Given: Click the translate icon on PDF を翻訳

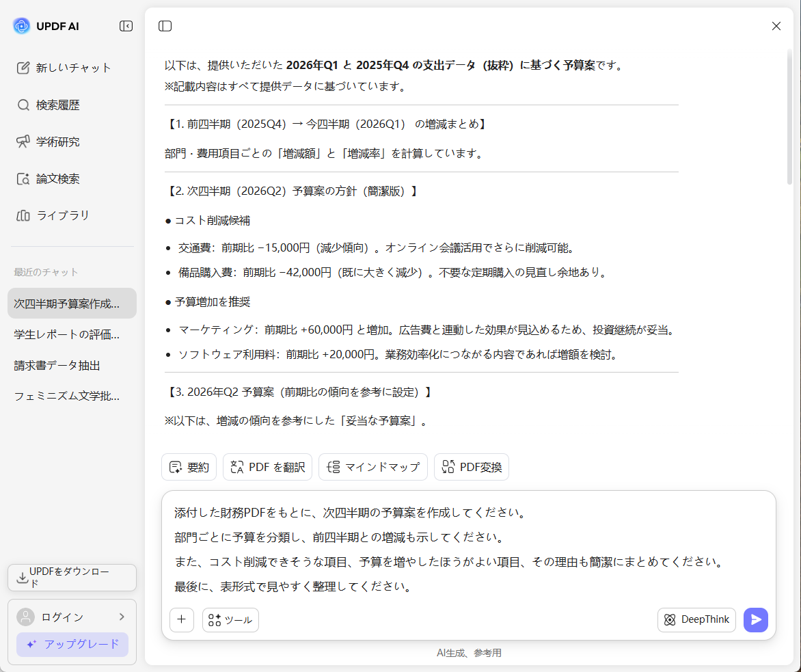Looking at the screenshot, I should click(x=236, y=467).
